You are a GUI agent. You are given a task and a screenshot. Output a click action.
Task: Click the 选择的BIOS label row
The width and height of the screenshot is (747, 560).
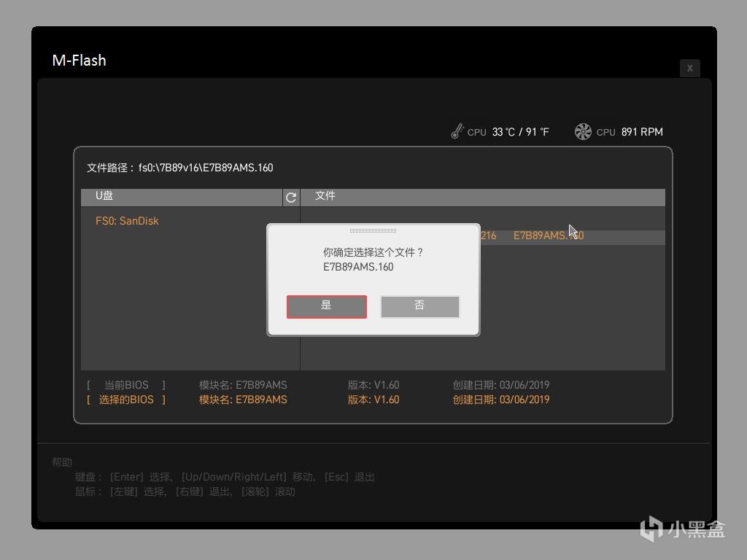126,400
